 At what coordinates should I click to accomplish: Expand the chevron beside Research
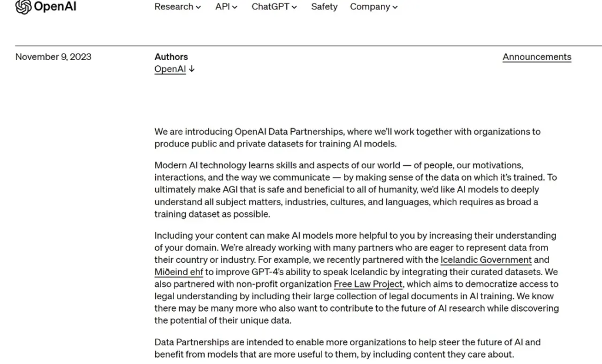198,8
